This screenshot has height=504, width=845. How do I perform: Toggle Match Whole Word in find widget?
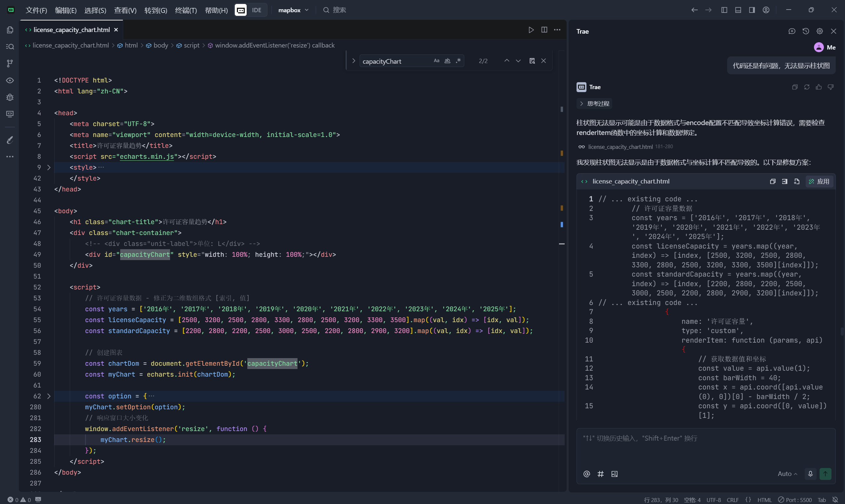tap(447, 61)
